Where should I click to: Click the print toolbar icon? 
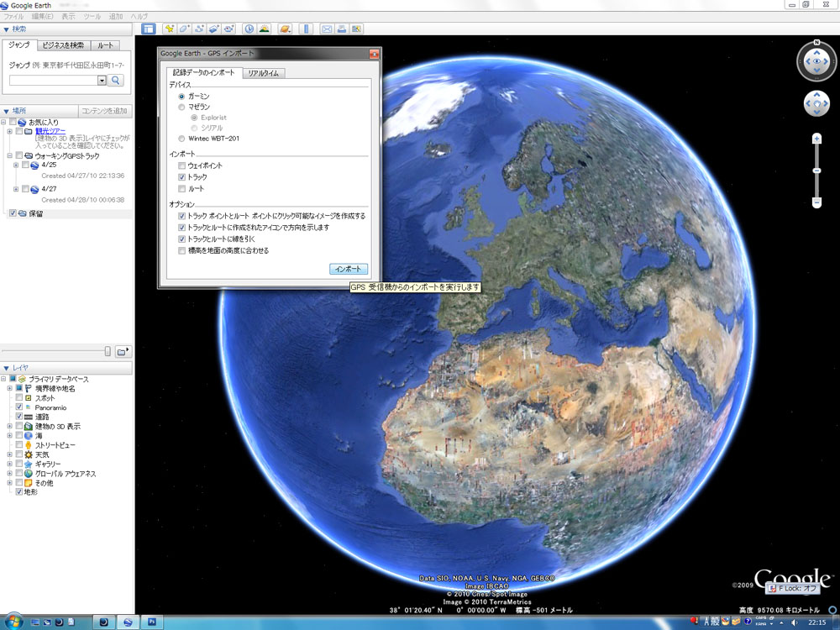pyautogui.click(x=341, y=29)
